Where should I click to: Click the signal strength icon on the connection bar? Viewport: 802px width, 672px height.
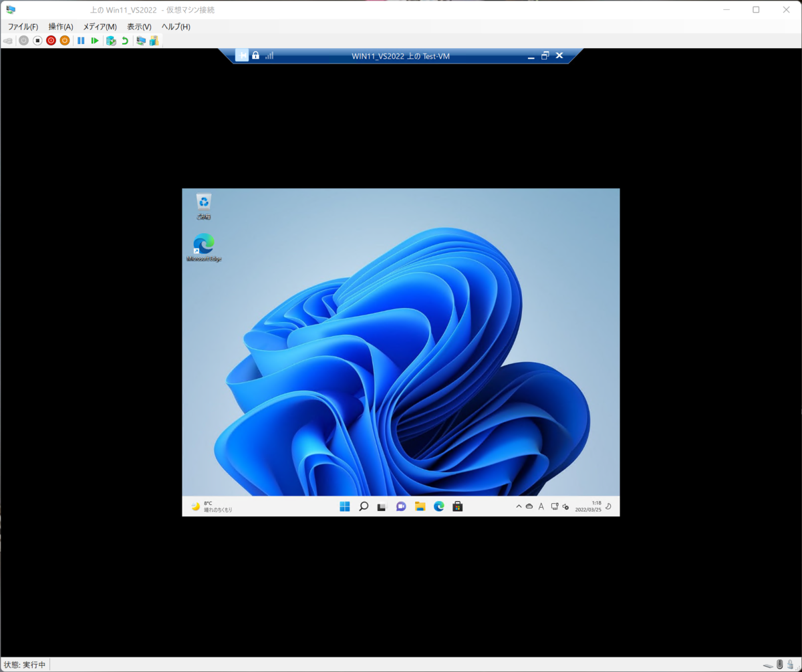269,55
